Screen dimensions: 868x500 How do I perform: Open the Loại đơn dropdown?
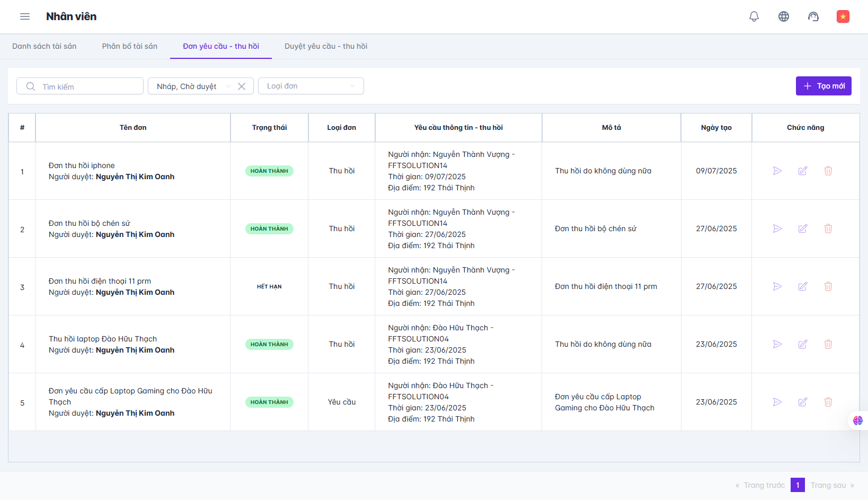(311, 86)
